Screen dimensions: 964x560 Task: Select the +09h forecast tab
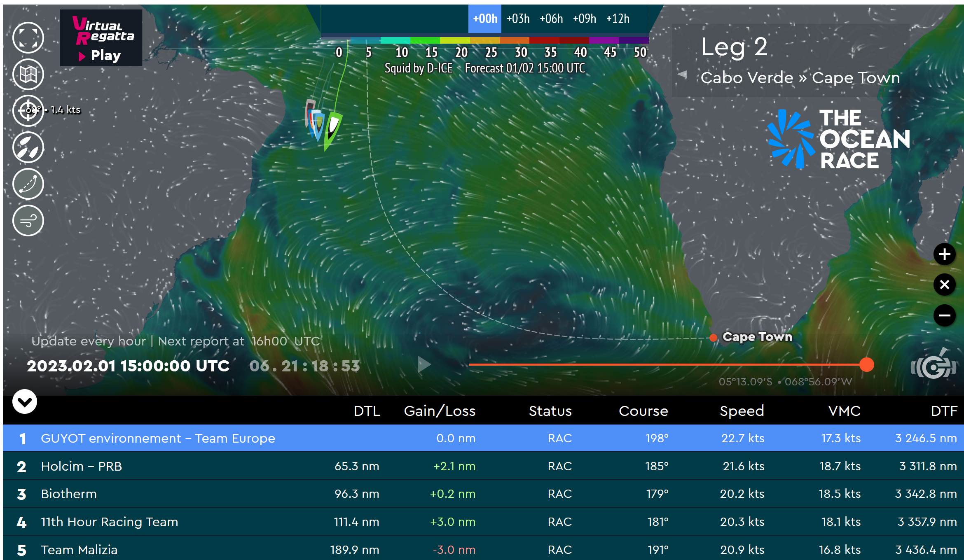coord(585,19)
